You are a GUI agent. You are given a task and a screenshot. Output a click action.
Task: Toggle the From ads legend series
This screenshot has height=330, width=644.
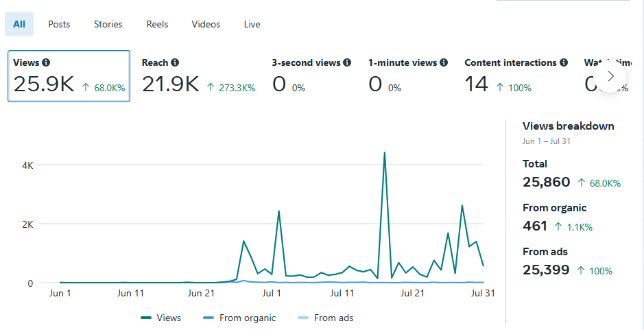click(x=326, y=318)
